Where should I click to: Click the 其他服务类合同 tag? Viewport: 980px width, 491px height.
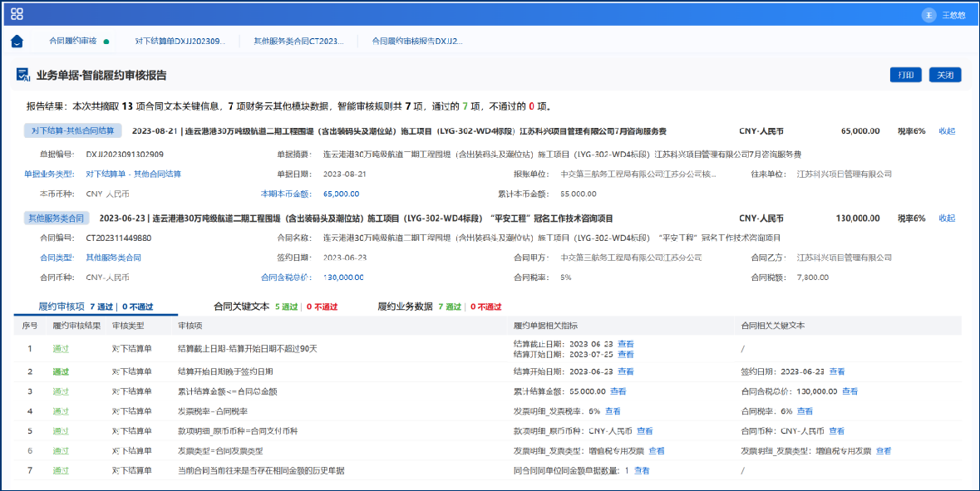[57, 218]
